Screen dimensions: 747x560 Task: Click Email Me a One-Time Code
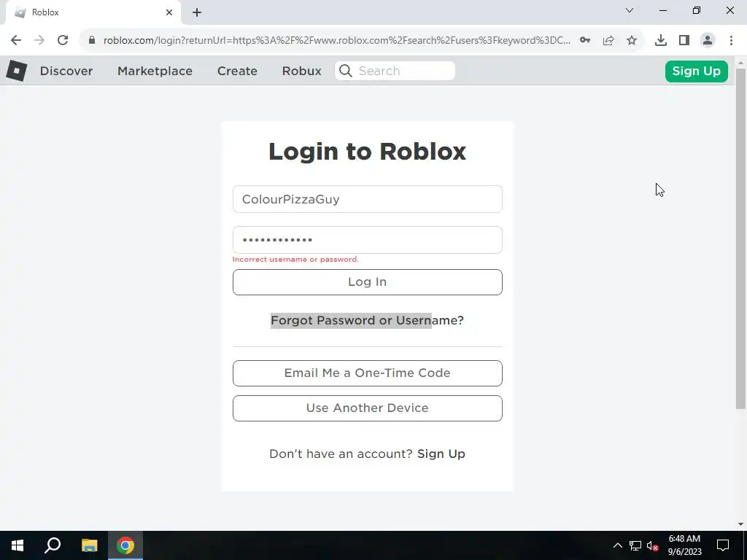(368, 373)
